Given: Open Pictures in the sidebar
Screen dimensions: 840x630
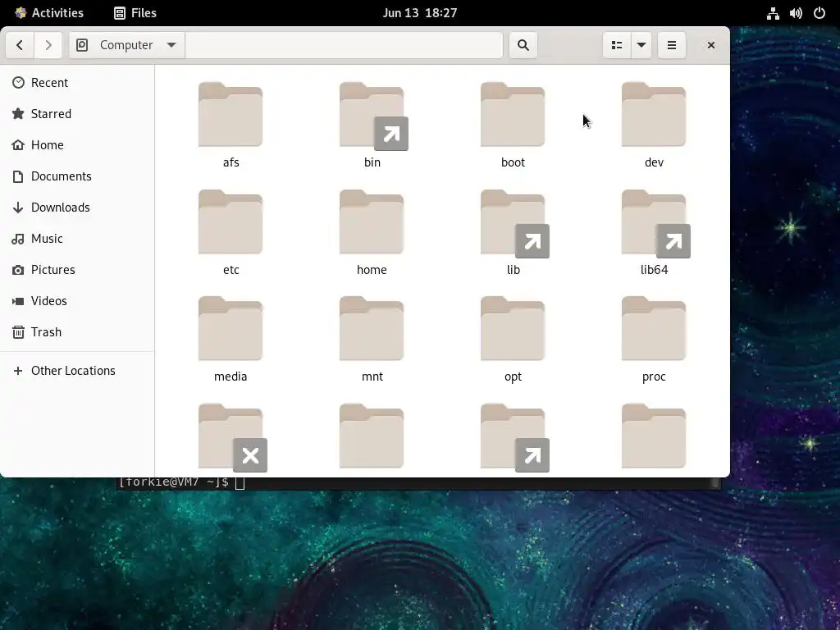Looking at the screenshot, I should (x=77, y=269).
